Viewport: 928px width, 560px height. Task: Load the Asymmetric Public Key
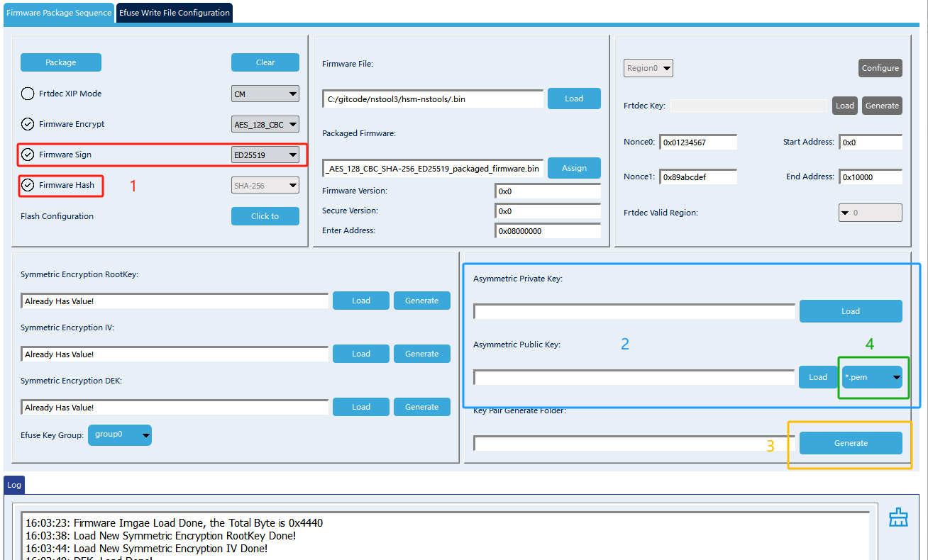818,377
